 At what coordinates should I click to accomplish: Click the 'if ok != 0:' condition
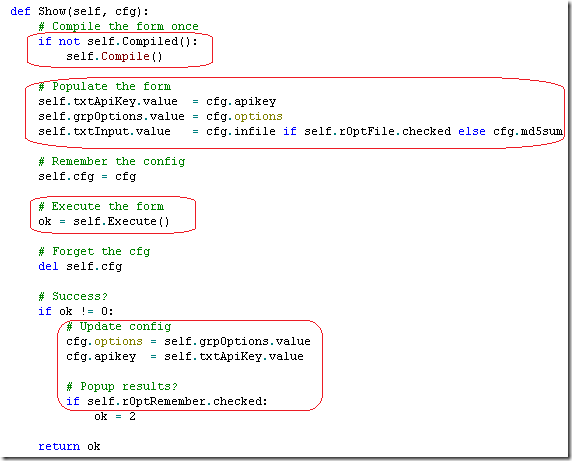click(x=76, y=311)
